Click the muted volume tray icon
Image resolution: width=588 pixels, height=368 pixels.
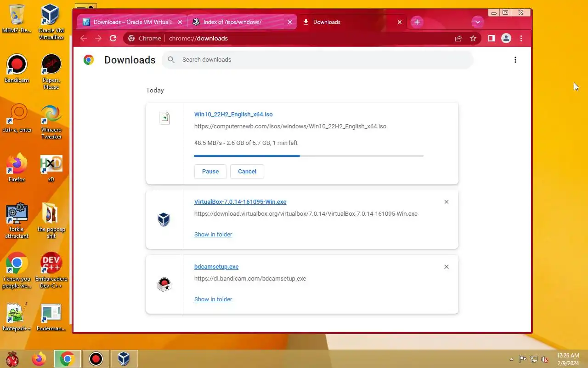[x=545, y=359]
